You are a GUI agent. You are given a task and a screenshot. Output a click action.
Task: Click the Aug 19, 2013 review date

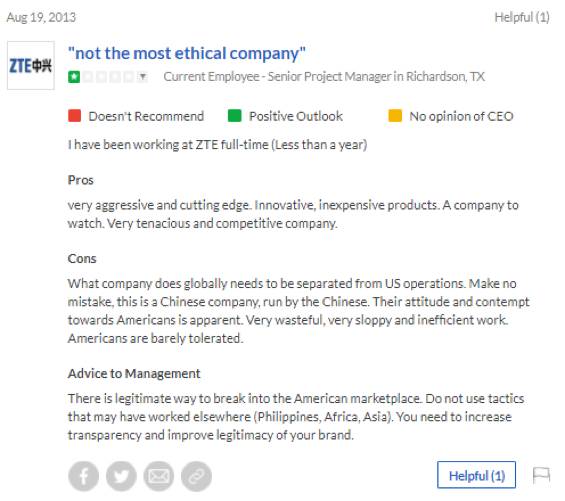[41, 17]
